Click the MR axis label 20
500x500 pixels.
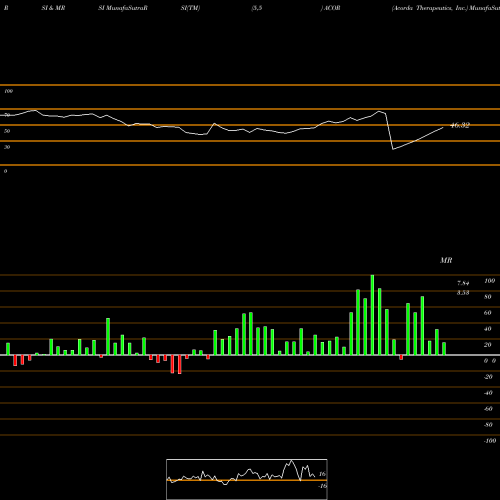(488, 345)
